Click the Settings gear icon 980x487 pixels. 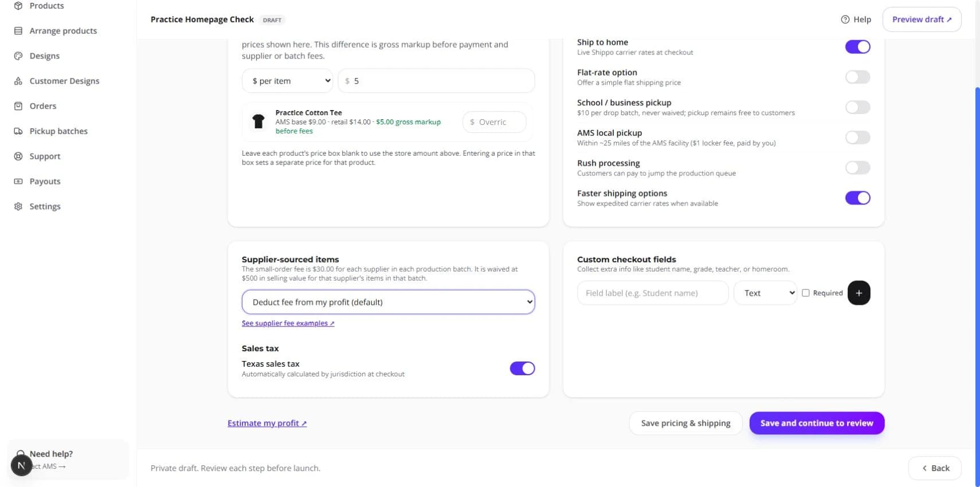click(x=18, y=206)
